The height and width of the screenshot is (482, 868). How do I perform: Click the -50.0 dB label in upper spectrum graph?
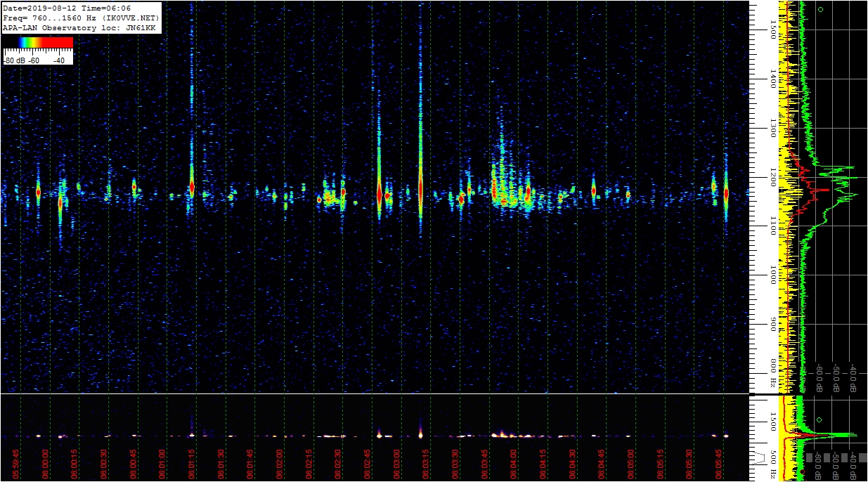coord(836,378)
